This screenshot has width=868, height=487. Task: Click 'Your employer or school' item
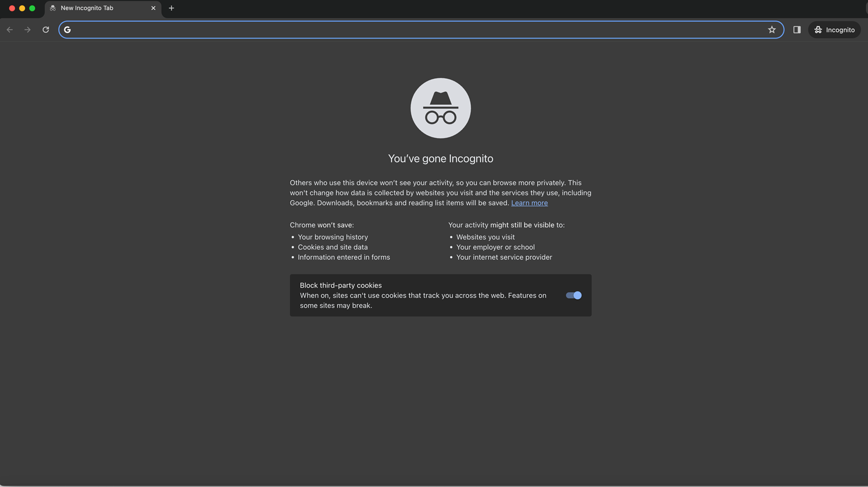click(x=495, y=247)
